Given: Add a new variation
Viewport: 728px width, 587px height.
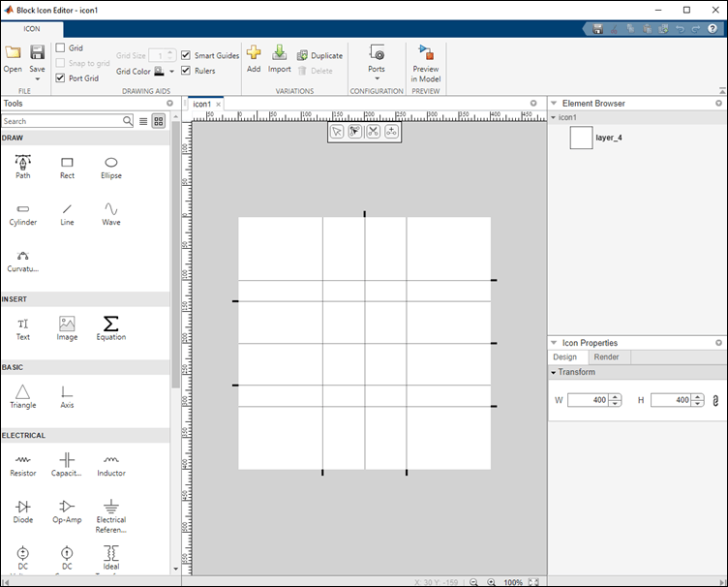Looking at the screenshot, I should tap(254, 59).
